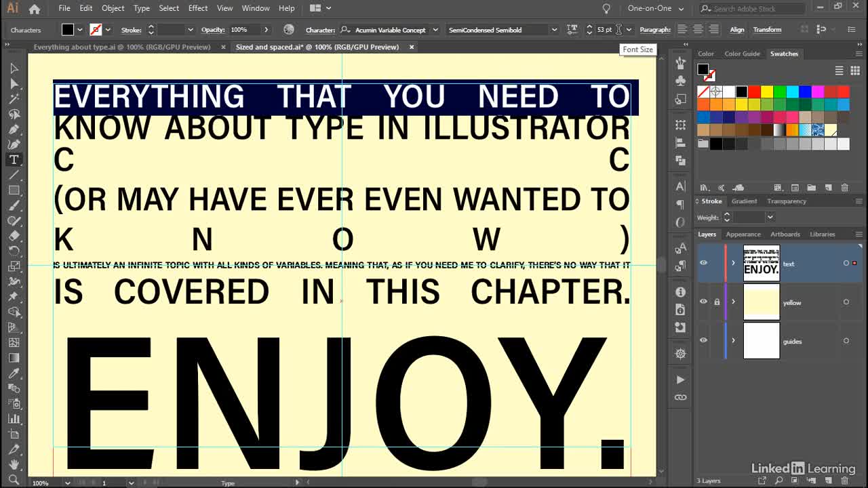Switch to Everything about type.ai document
Viewport: 868px width, 488px height.
point(122,47)
